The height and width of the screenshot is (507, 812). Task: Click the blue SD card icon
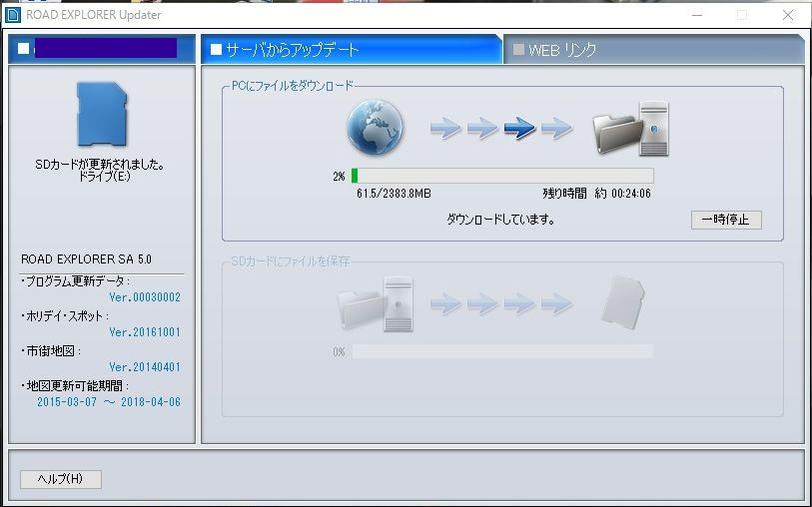click(x=102, y=114)
